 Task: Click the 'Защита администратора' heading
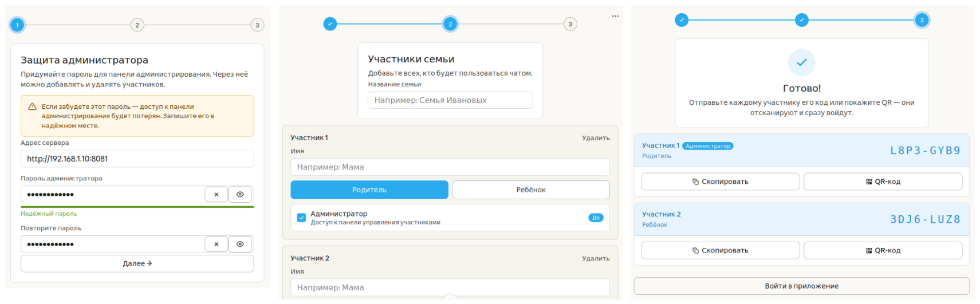[85, 60]
